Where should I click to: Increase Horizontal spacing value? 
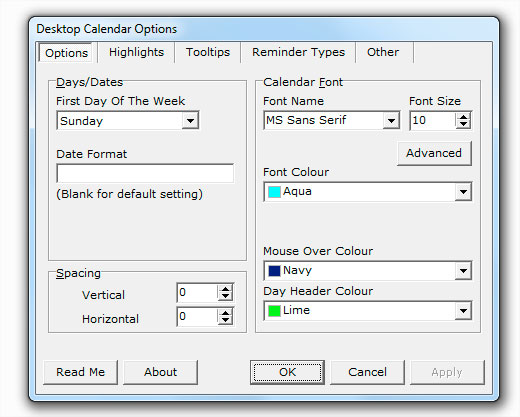pyautogui.click(x=225, y=313)
